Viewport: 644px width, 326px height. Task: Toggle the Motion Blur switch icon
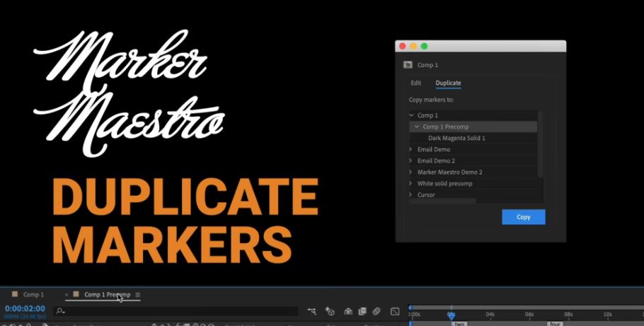pos(376,311)
